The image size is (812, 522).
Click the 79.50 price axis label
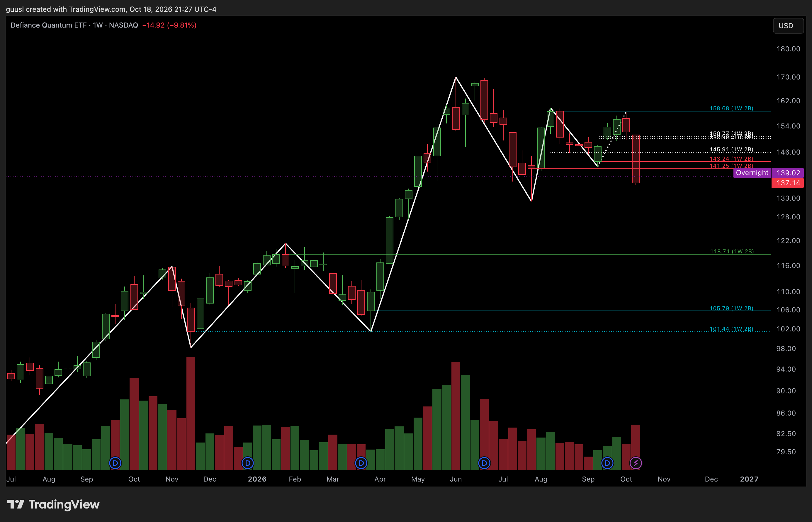tap(786, 452)
